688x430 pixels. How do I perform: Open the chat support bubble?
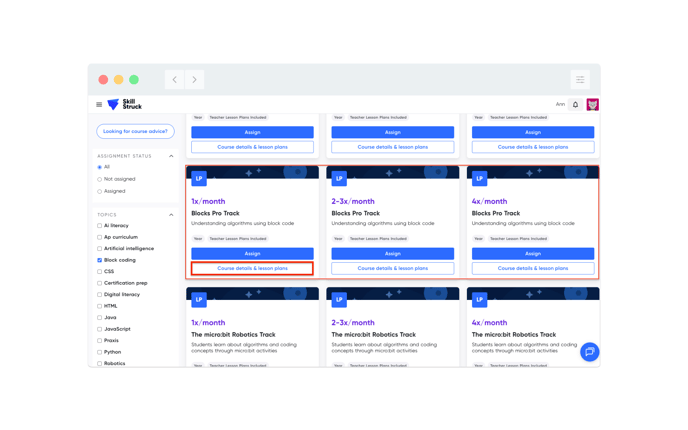click(589, 352)
